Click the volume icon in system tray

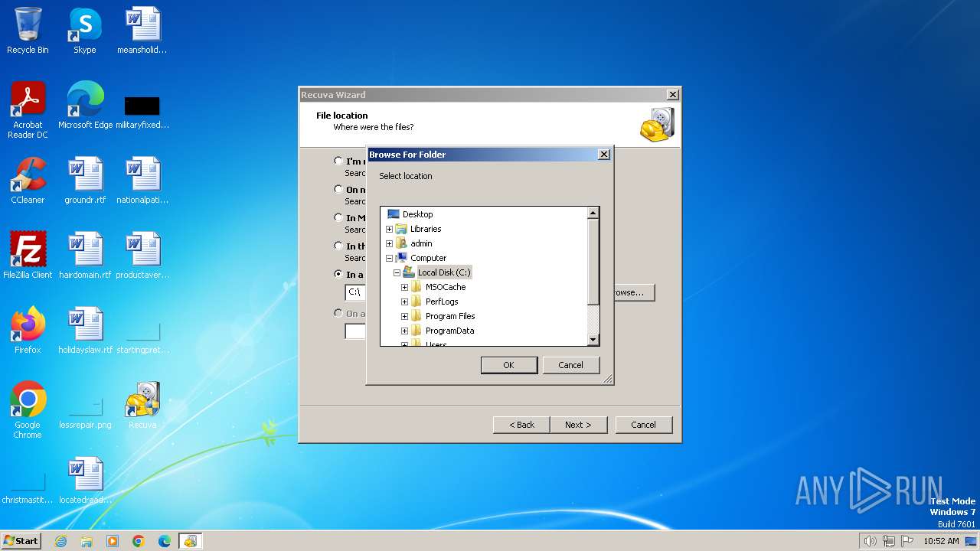click(x=870, y=541)
